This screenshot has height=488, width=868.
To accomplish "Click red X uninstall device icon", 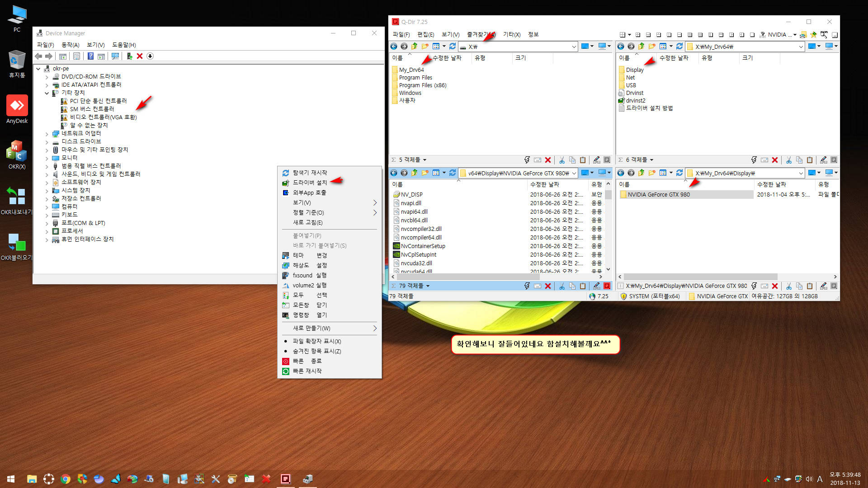I will tap(140, 56).
